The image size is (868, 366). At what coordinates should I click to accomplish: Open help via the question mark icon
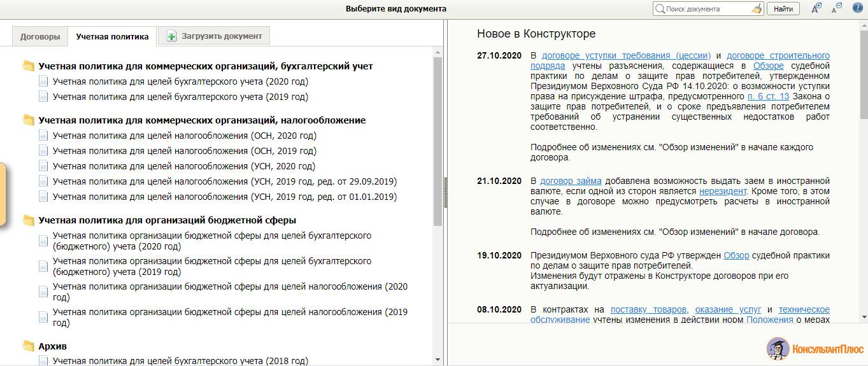pos(857,8)
